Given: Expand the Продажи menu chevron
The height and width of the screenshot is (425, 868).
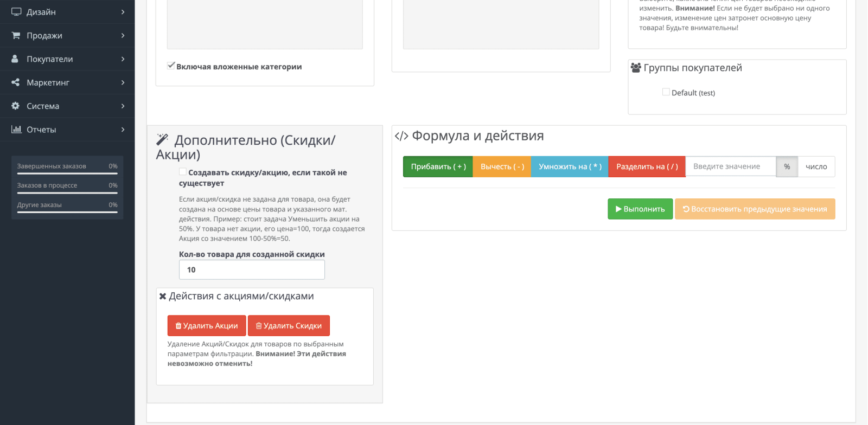Looking at the screenshot, I should click(123, 35).
